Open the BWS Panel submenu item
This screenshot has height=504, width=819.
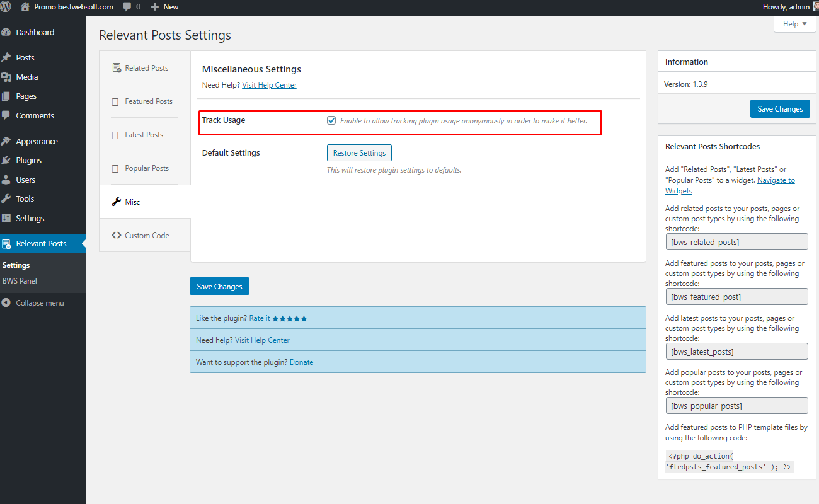pos(20,281)
